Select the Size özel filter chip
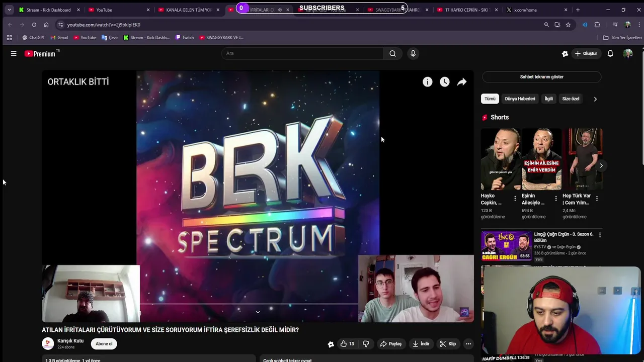 click(x=571, y=99)
